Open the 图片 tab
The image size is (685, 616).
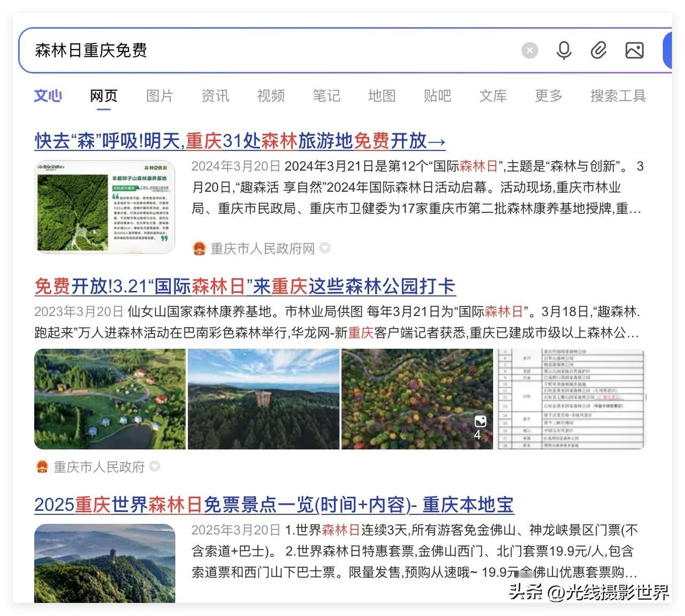tap(159, 96)
